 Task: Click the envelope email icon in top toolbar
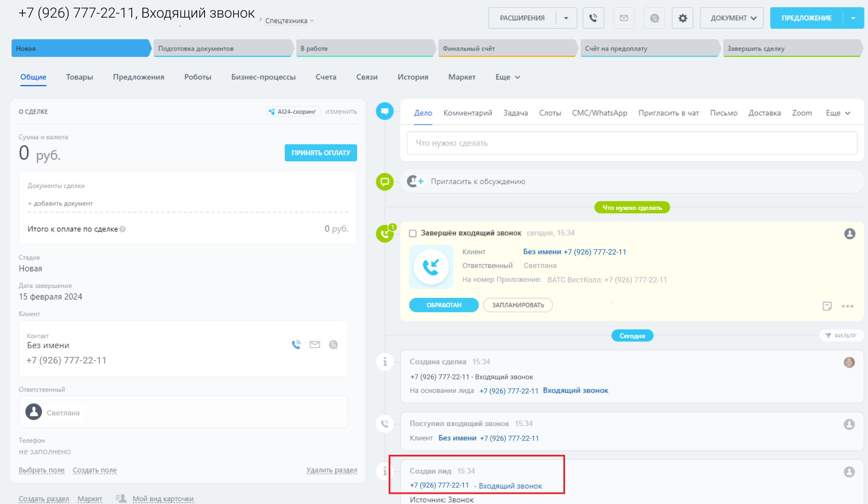click(624, 18)
